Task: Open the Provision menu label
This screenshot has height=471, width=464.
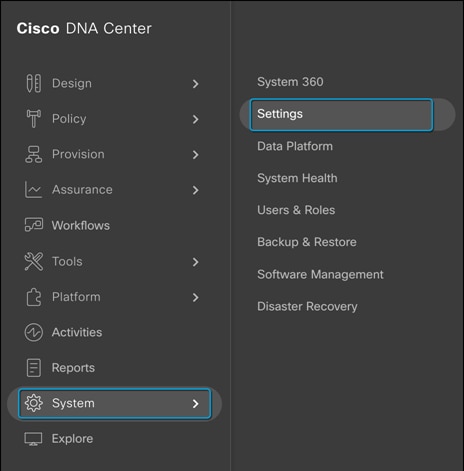Action: [x=78, y=154]
